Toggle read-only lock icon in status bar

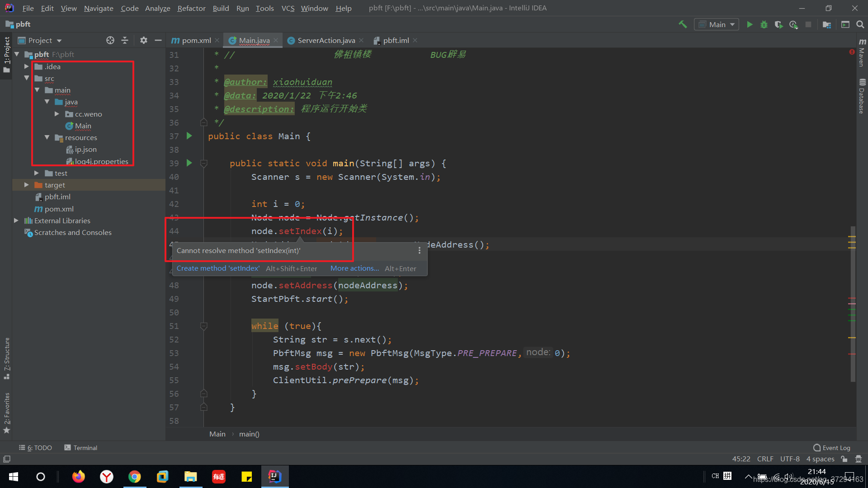point(844,459)
